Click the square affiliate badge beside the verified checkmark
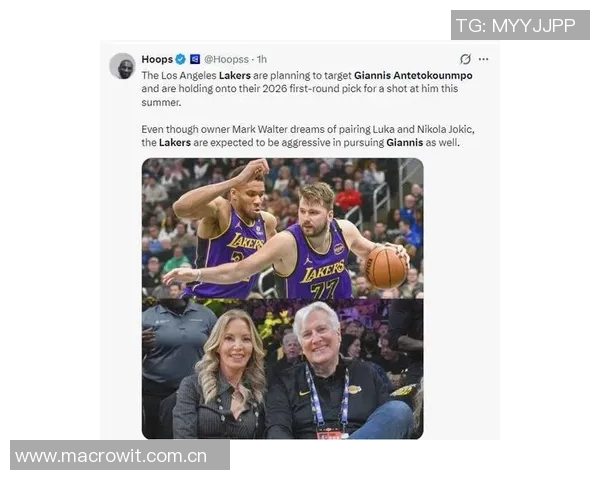Viewport: 600px width, 480px height. 195,59
